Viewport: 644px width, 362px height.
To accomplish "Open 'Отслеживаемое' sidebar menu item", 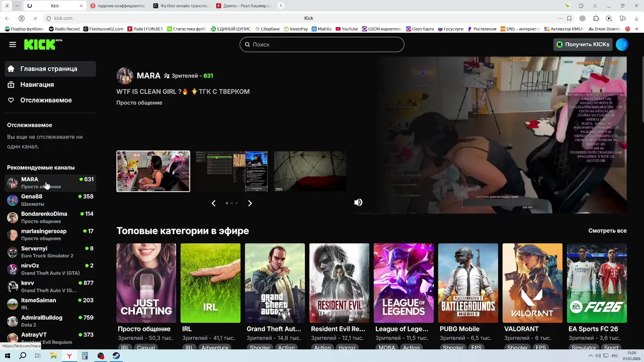I will (x=50, y=100).
